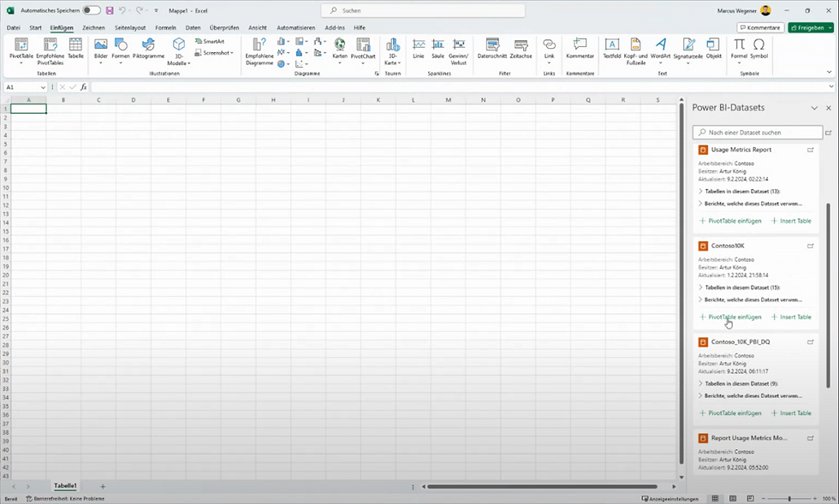Insert Piktogramme icons
The image size is (839, 504).
[x=148, y=48]
